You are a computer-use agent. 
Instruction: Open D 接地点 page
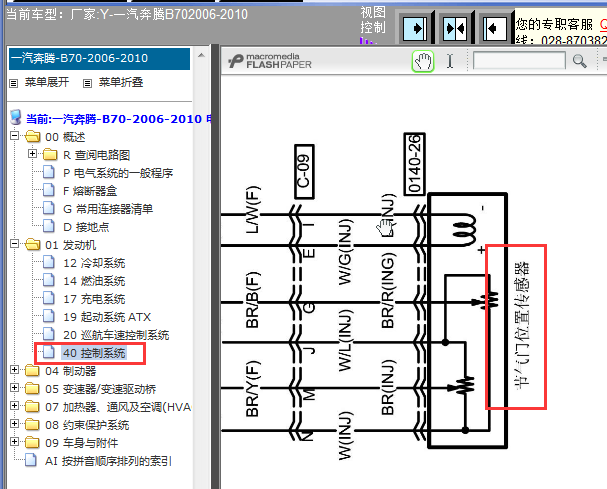click(x=86, y=227)
